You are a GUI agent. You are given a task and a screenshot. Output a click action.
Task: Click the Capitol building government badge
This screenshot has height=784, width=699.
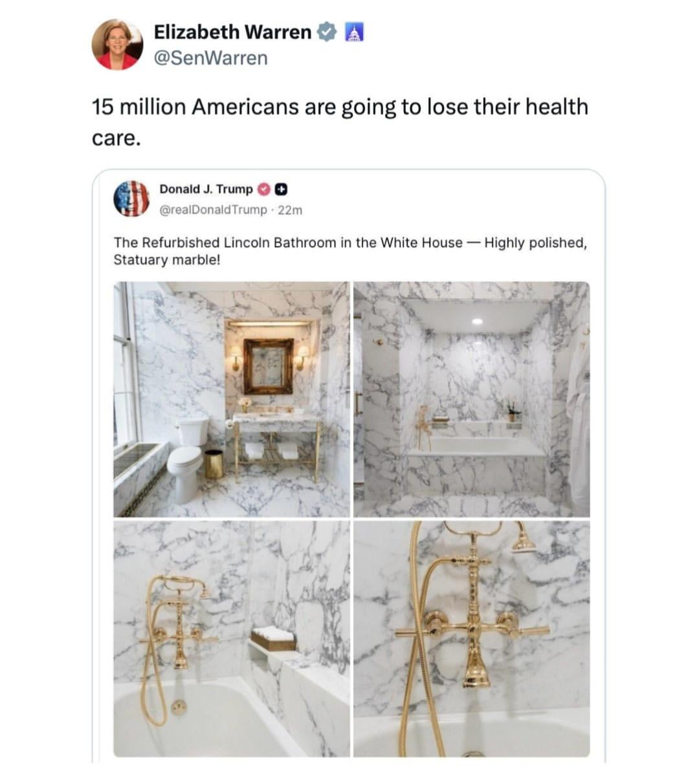(x=353, y=32)
